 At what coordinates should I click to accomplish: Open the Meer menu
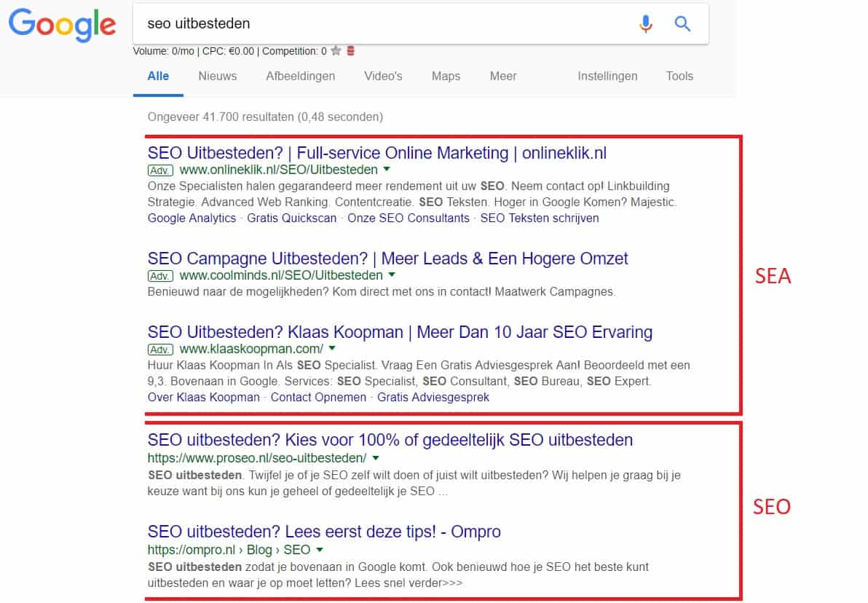click(x=503, y=76)
